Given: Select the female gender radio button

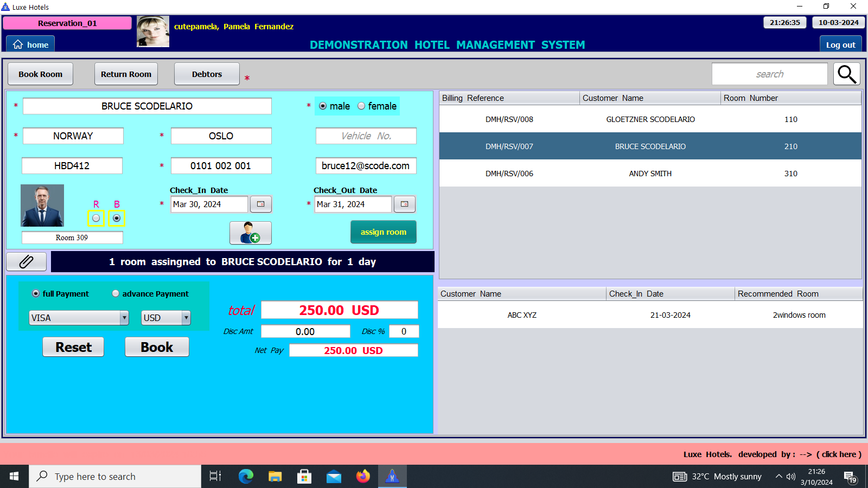Looking at the screenshot, I should 362,106.
